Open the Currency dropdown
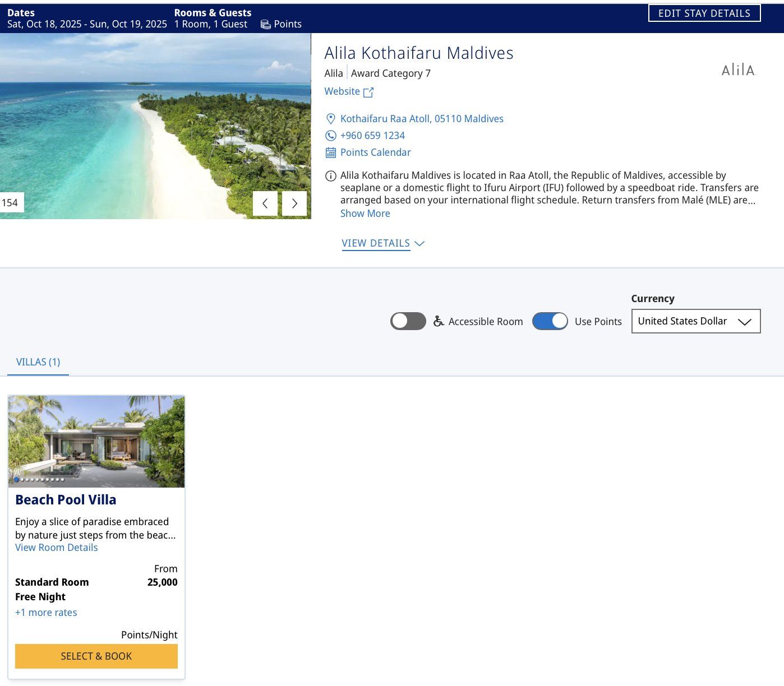 coord(696,321)
